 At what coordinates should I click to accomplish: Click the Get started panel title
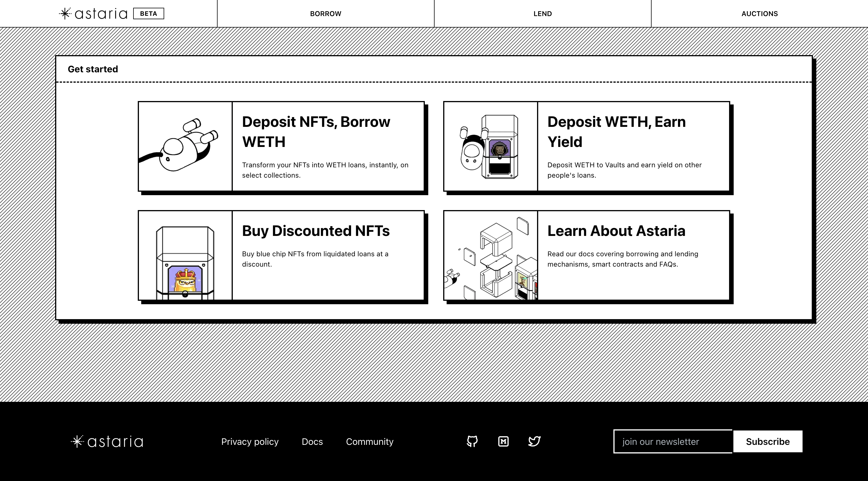tap(93, 69)
